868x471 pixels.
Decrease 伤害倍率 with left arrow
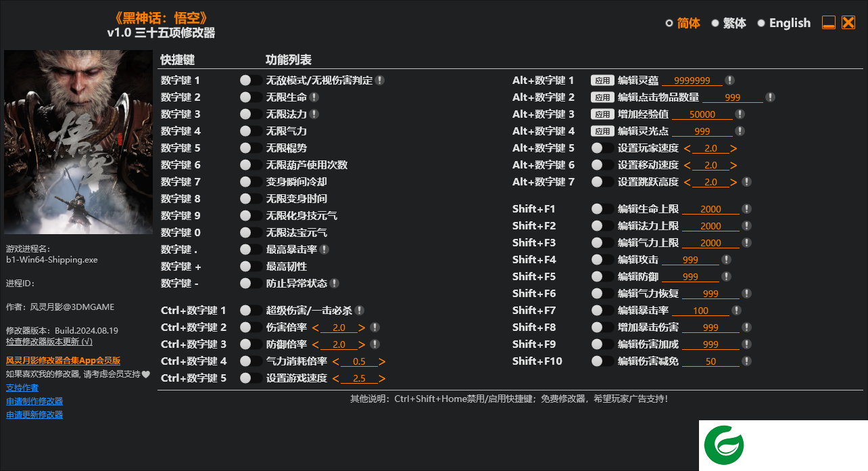tap(316, 328)
